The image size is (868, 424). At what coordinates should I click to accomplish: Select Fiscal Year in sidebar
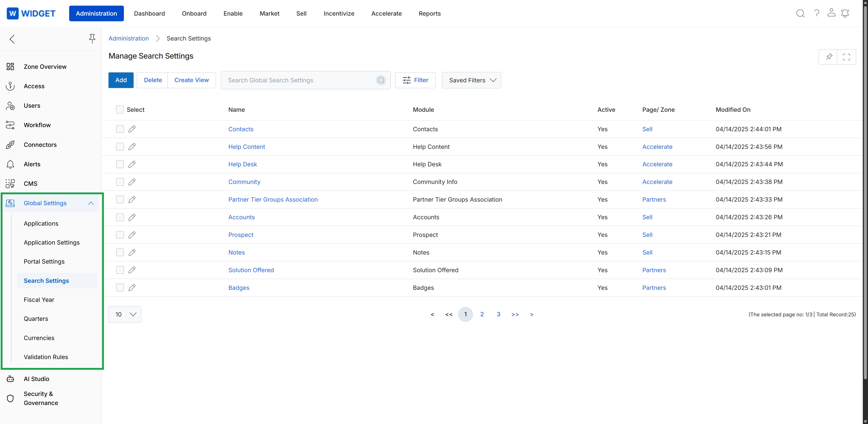pyautogui.click(x=39, y=300)
